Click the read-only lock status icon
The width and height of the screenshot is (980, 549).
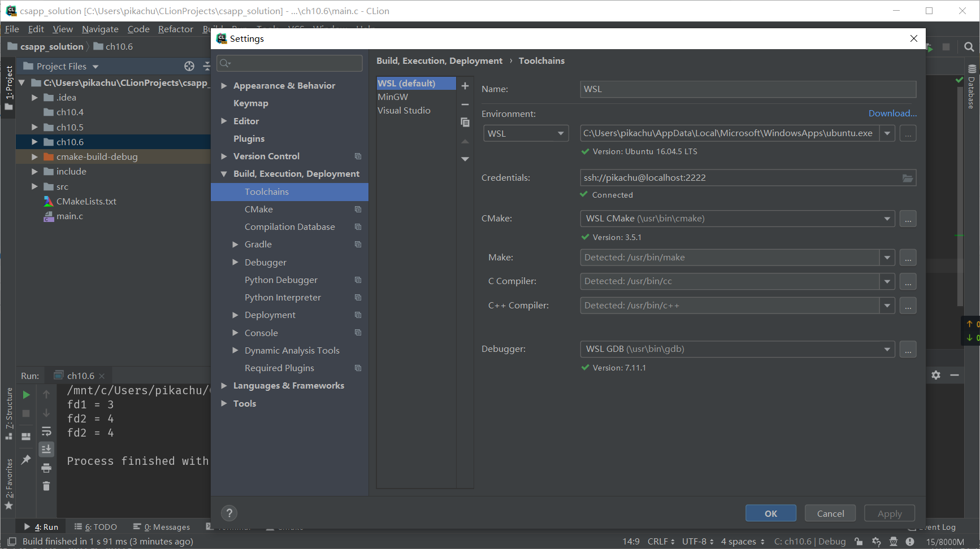858,541
